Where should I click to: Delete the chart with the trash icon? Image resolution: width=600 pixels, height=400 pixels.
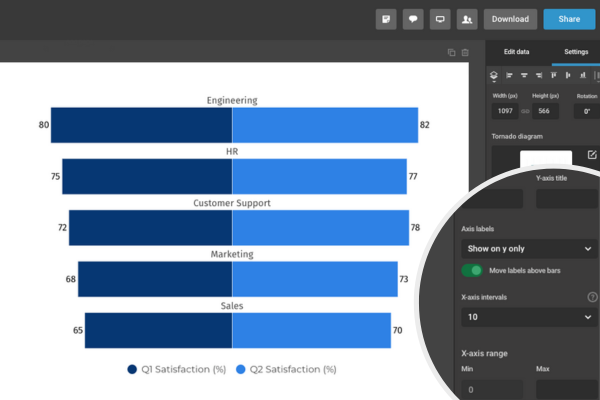click(465, 52)
